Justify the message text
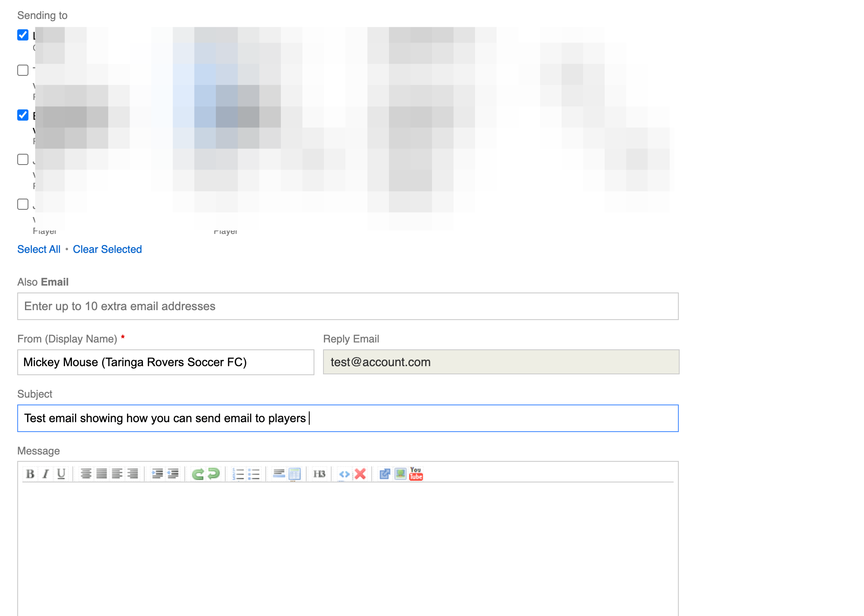The width and height of the screenshot is (864, 616). 102,474
